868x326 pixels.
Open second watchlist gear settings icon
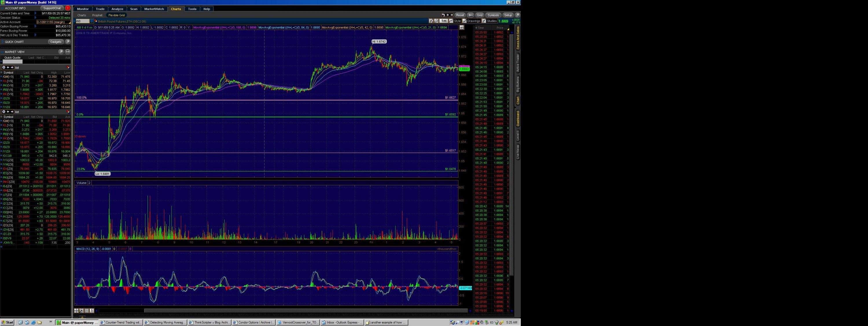pyautogui.click(x=4, y=112)
